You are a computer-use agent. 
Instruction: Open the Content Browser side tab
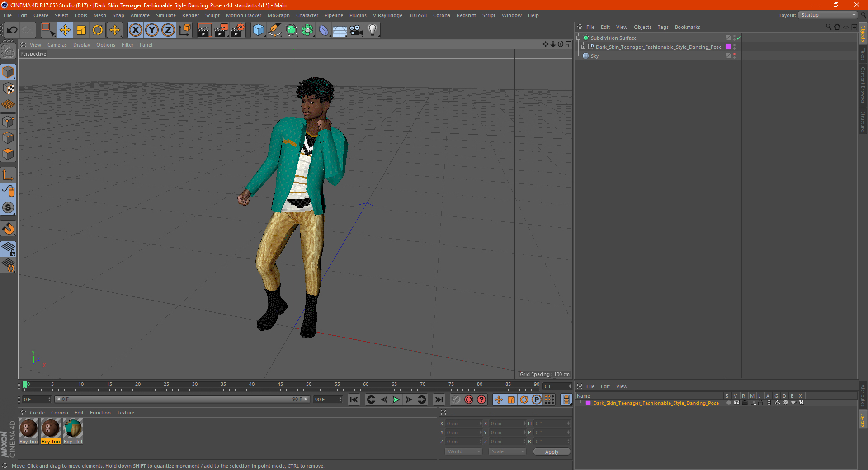coord(863,85)
